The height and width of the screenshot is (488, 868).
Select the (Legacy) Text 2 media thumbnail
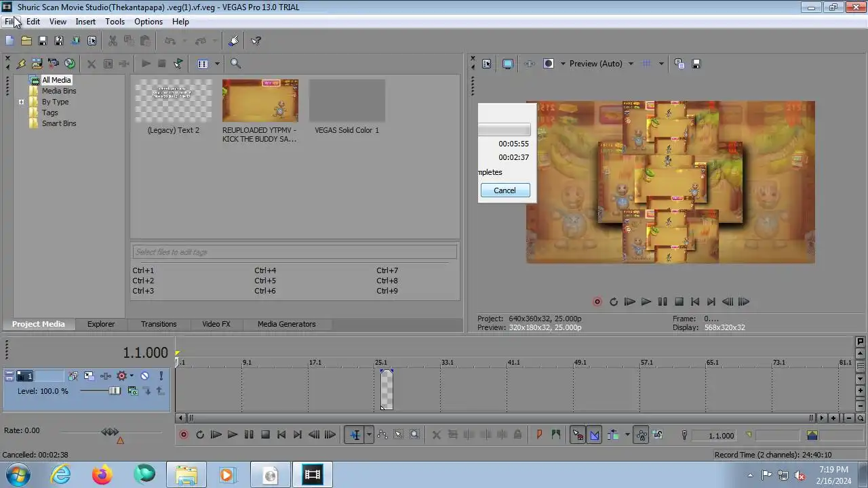pos(174,101)
